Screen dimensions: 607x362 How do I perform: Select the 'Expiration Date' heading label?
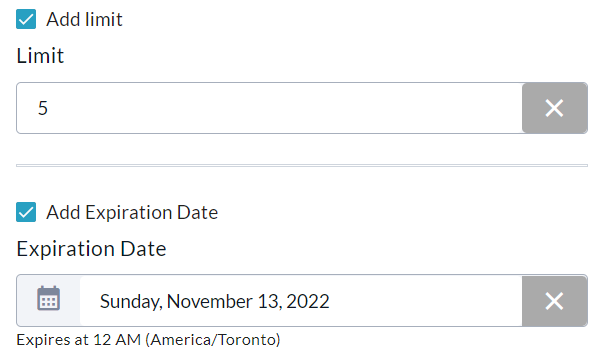point(91,249)
